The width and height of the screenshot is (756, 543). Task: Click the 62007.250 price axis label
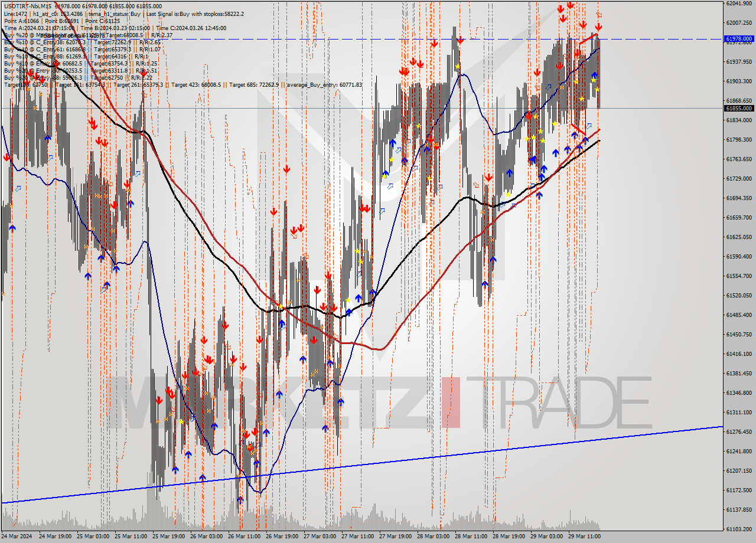739,22
